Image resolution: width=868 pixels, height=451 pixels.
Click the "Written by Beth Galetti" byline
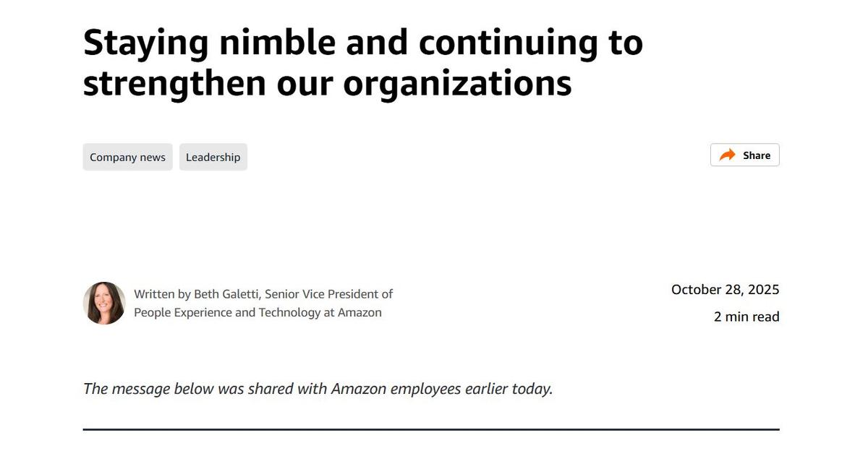197,294
